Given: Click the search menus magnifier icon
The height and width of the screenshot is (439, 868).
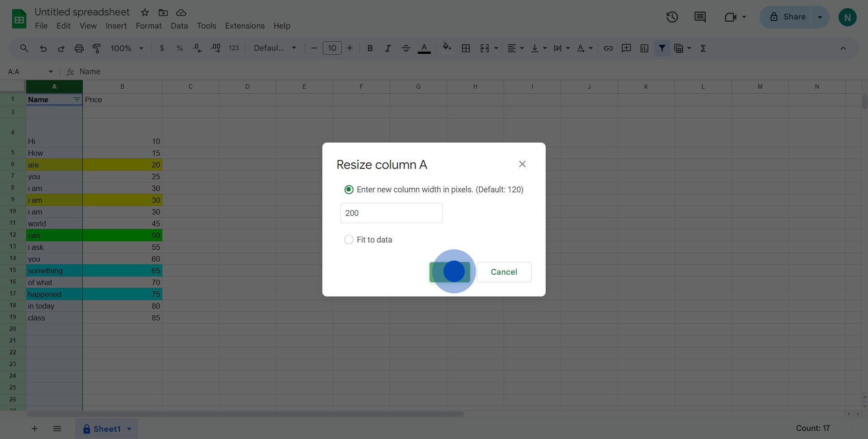Looking at the screenshot, I should click(24, 48).
